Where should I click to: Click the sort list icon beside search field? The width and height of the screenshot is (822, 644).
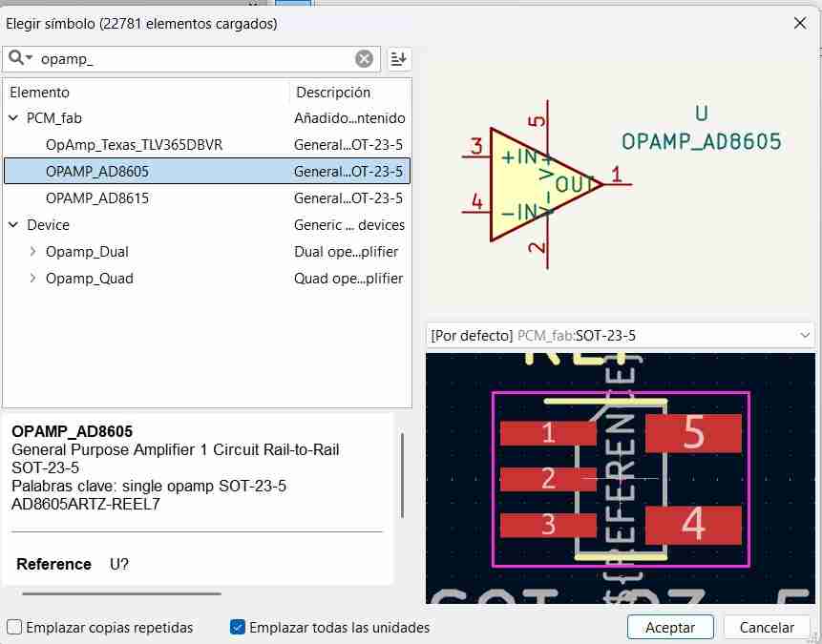[x=398, y=58]
